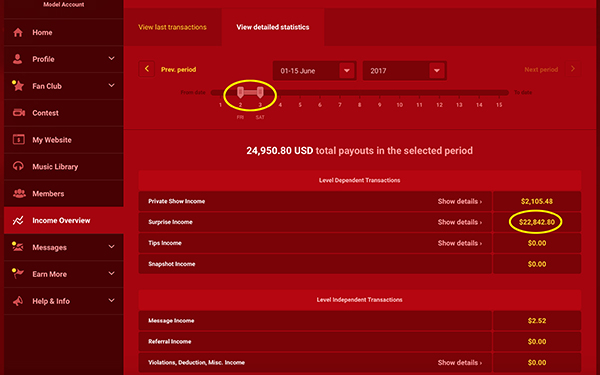The height and width of the screenshot is (375, 600).
Task: Select View detailed statistics tab
Action: coord(273,27)
